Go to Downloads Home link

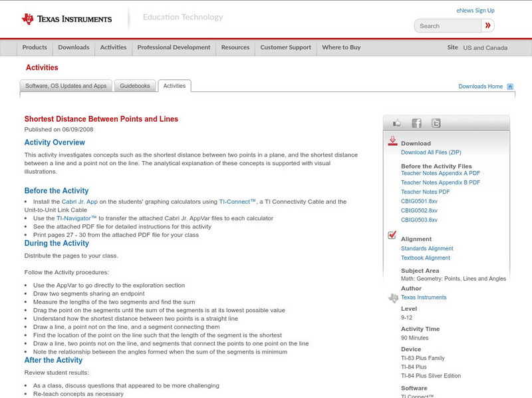480,87
